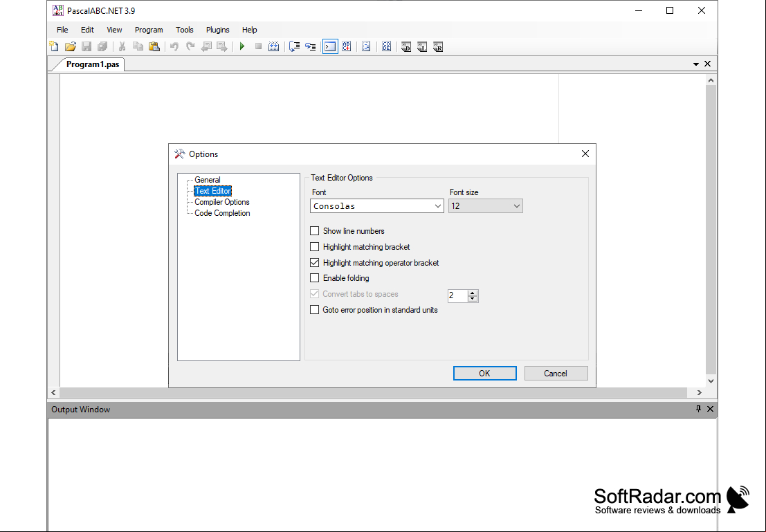Open the Tools menu
766x532 pixels.
[x=185, y=30]
